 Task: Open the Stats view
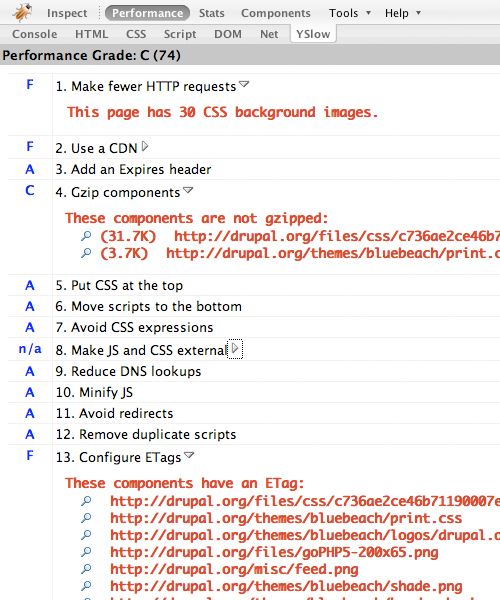click(x=212, y=13)
